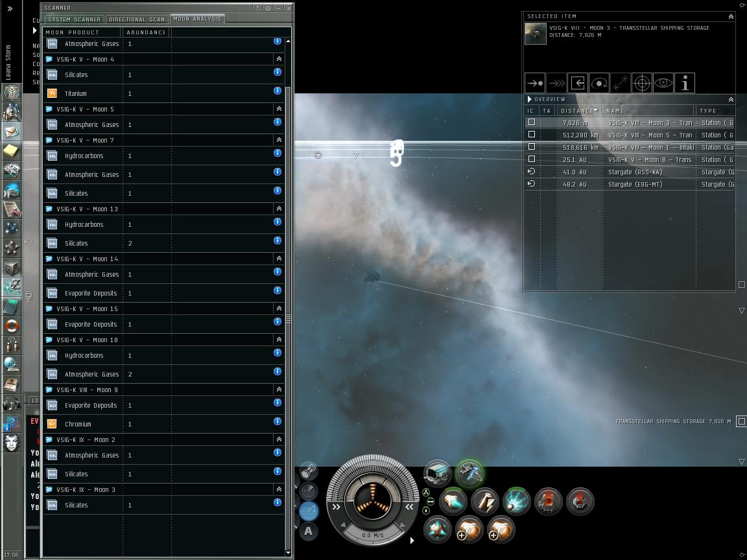Open the Character Sheet from the Neocom
The image size is (747, 560).
(12, 92)
